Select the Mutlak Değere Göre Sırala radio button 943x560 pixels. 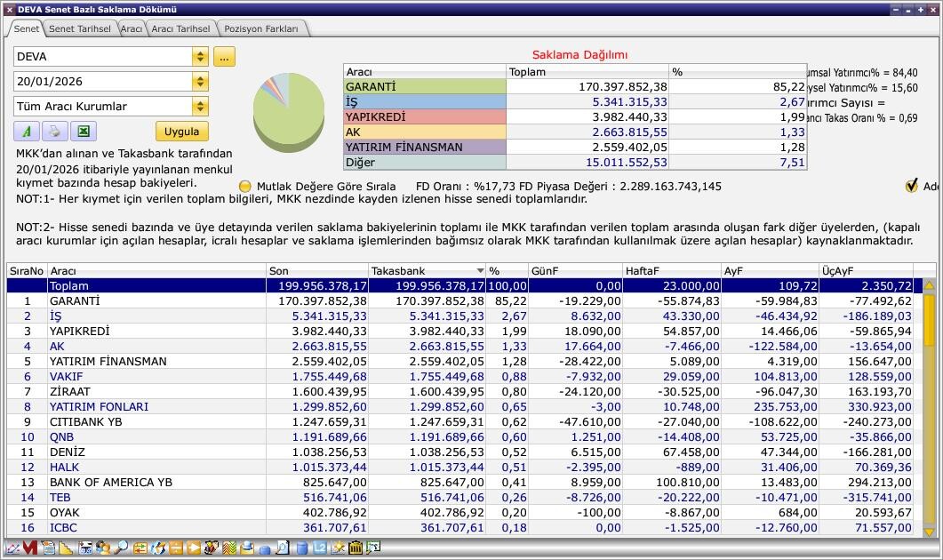click(245, 187)
